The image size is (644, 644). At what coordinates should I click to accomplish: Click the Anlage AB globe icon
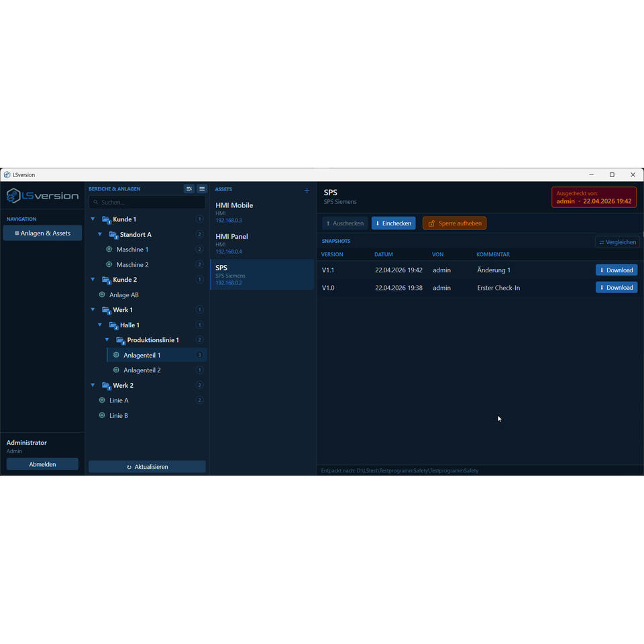tap(102, 294)
